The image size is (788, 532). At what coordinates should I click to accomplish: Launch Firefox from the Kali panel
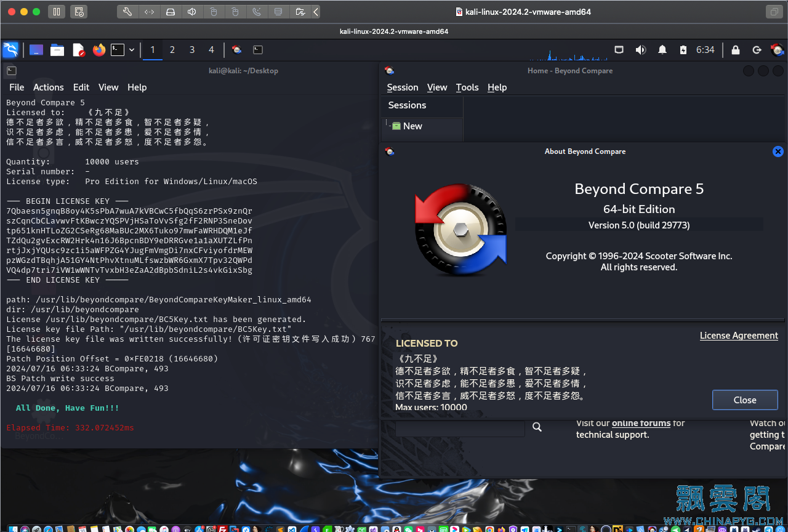coord(99,50)
